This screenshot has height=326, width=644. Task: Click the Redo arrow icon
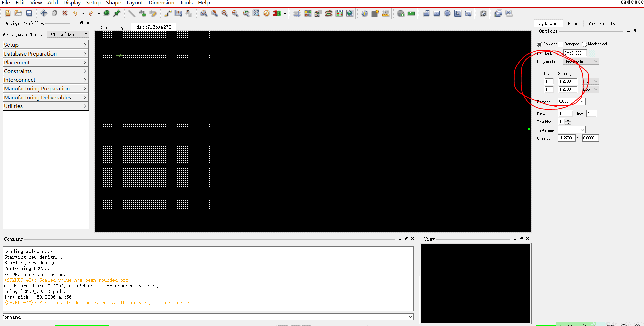tap(91, 13)
